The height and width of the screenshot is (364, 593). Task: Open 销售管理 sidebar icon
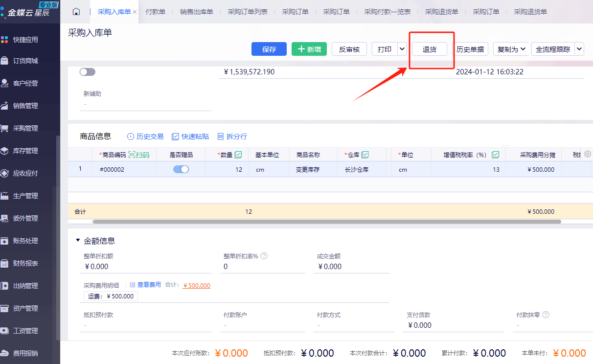(x=4, y=106)
